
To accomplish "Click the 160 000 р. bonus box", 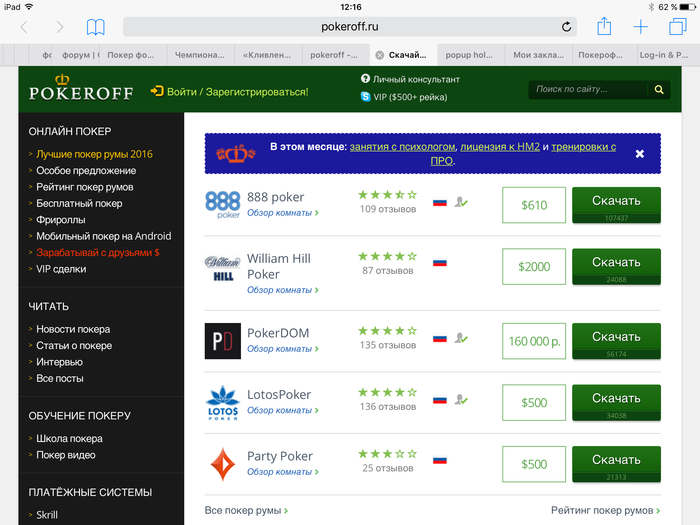I will (534, 341).
